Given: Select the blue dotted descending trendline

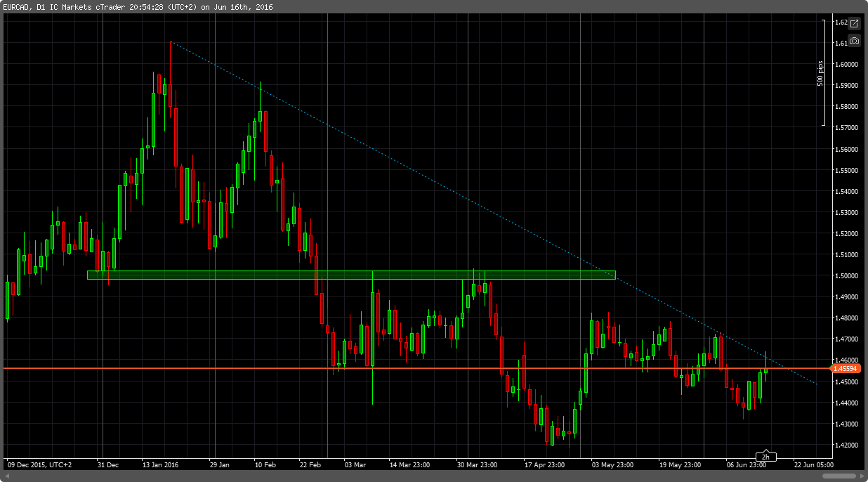Looking at the screenshot, I should click(x=494, y=214).
